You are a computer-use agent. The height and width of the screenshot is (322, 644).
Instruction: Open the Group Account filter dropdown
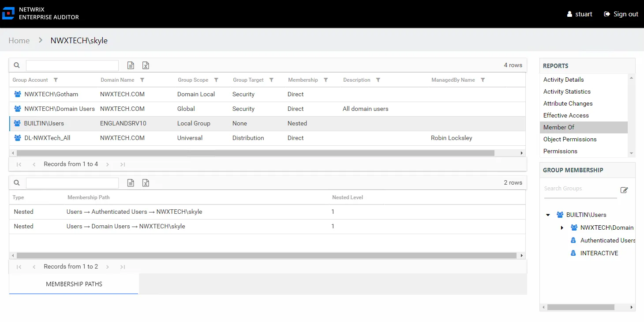coord(56,80)
